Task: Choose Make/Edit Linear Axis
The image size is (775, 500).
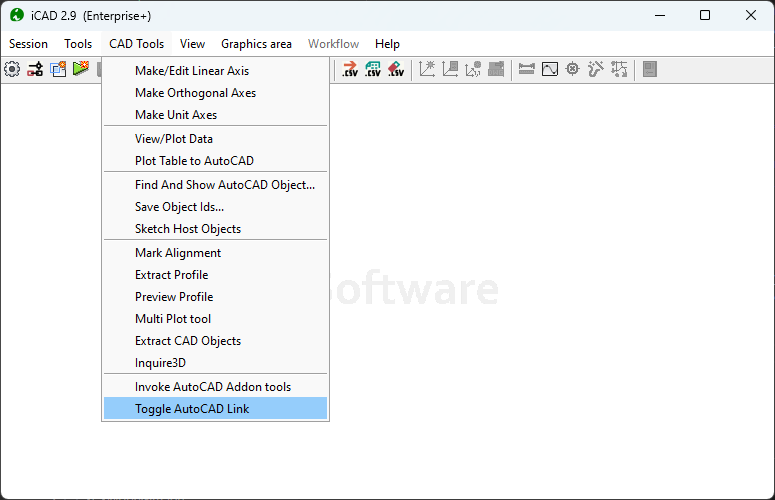Action: (x=192, y=71)
